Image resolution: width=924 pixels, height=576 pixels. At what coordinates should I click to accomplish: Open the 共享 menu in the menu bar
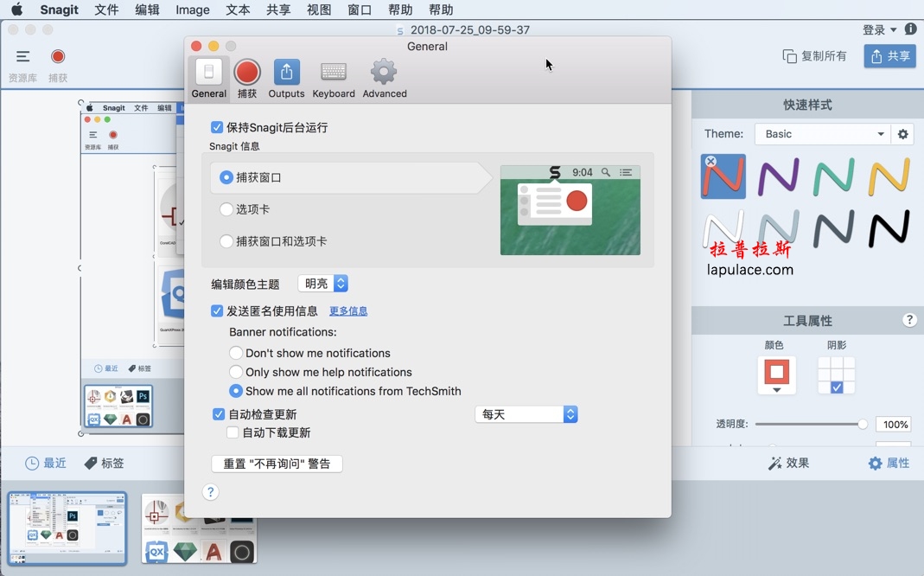click(x=278, y=10)
